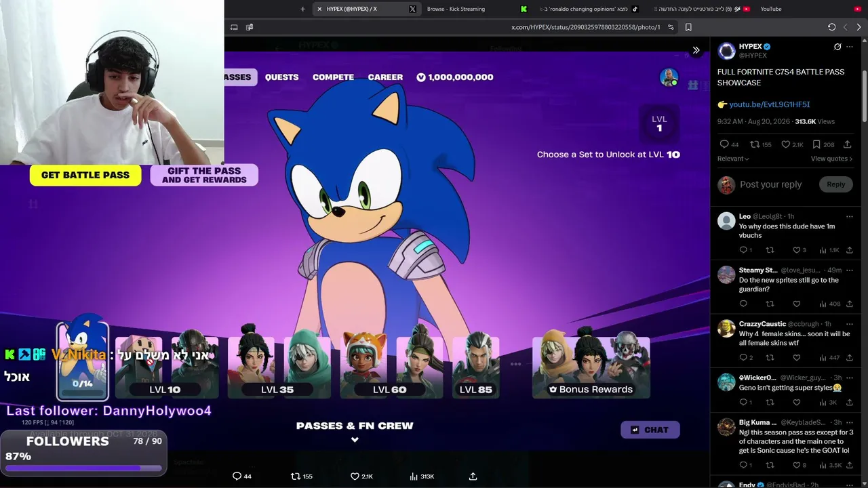Open the HYPEX profile name link
Screen dimensions: 868x488
click(x=751, y=47)
